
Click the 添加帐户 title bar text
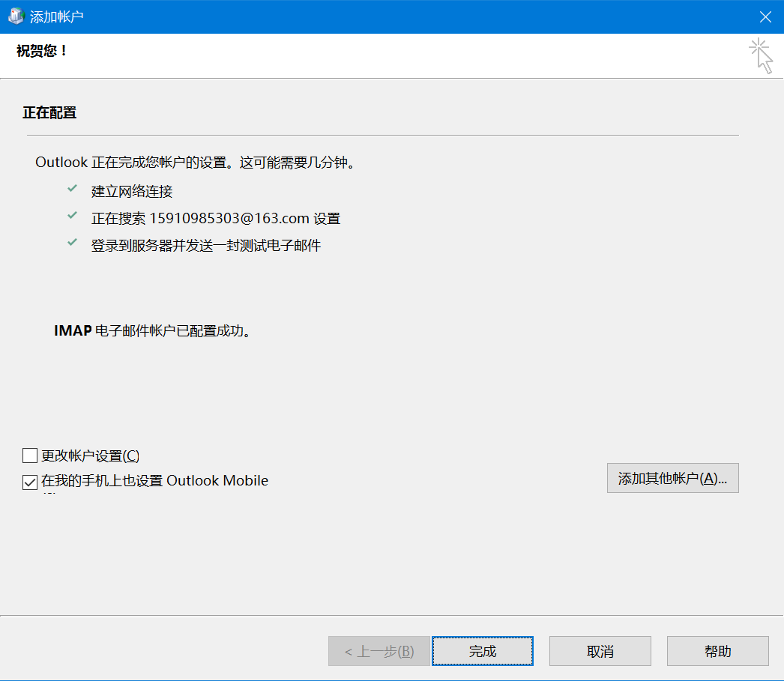pyautogui.click(x=56, y=17)
